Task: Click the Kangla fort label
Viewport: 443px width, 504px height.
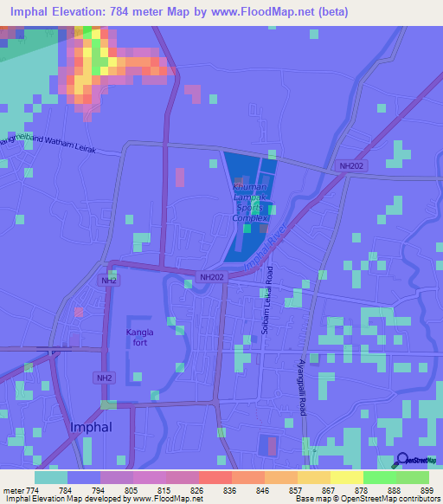Action: pos(140,337)
